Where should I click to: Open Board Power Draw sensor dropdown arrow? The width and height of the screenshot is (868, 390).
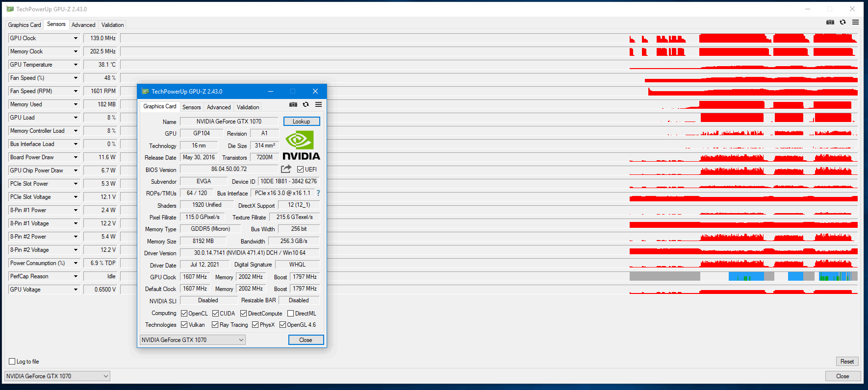point(76,157)
